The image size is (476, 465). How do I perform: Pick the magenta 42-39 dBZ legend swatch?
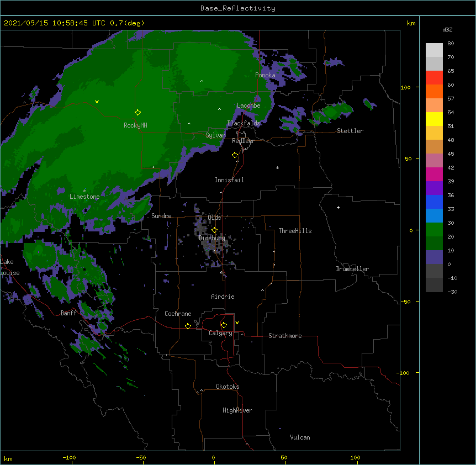tap(434, 174)
